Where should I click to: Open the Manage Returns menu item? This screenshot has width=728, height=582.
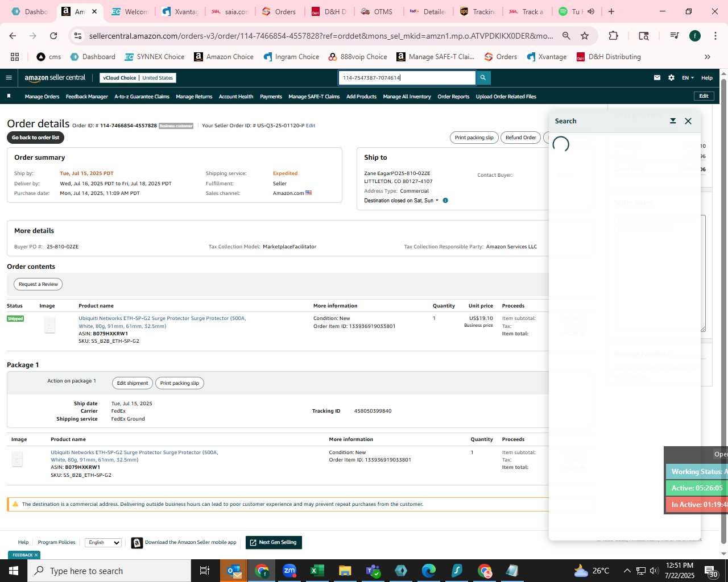pos(194,97)
